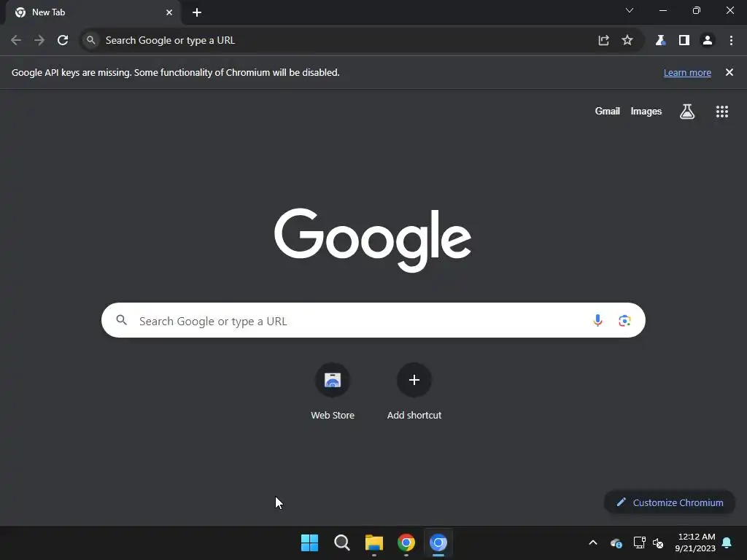Open the tab search dropdown chevron

(x=630, y=10)
